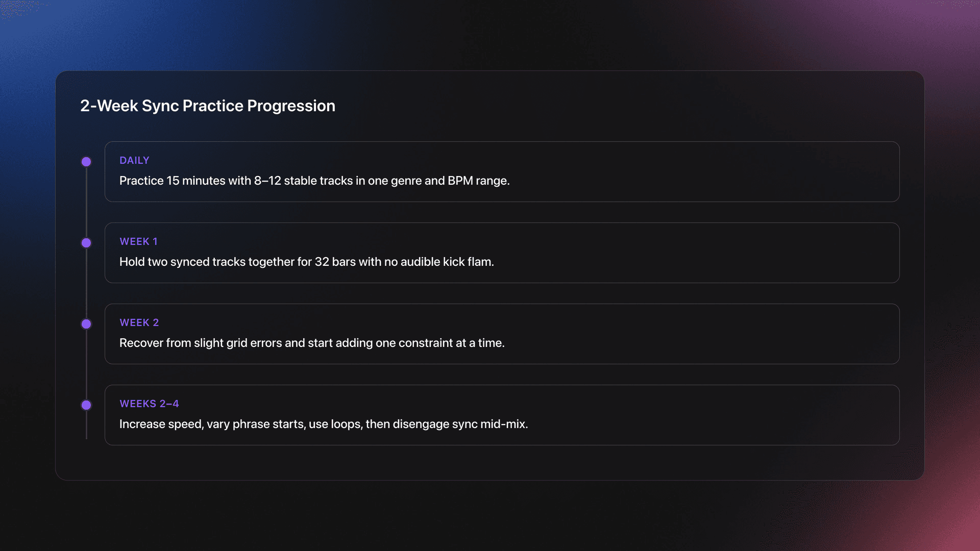Click timeline line between DAILY and WEEK 1 dots
Image resolution: width=980 pixels, height=551 pixels.
pos(86,202)
